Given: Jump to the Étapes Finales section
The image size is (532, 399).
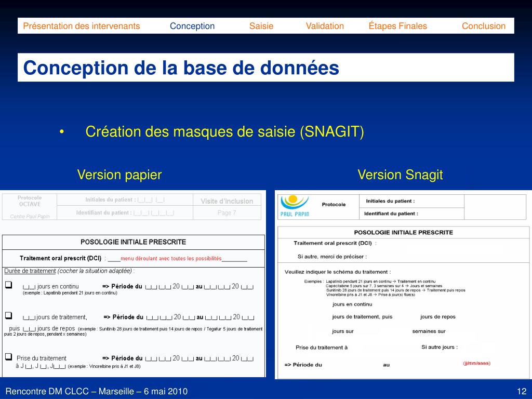Looking at the screenshot, I should 397,26.
